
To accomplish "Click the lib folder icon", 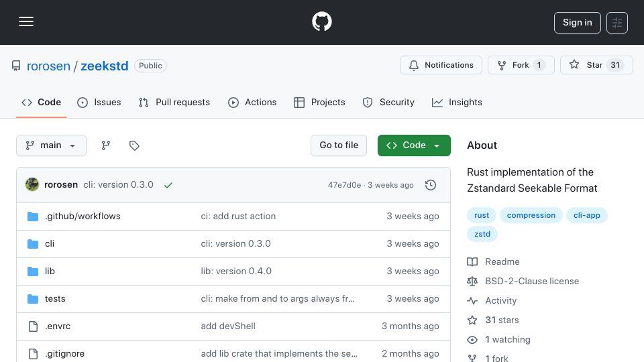I will [33, 271].
